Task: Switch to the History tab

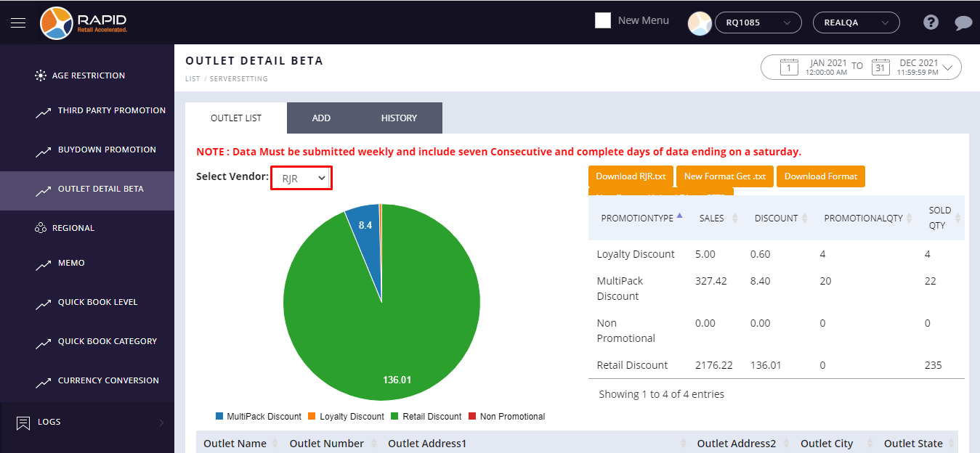Action: [399, 118]
